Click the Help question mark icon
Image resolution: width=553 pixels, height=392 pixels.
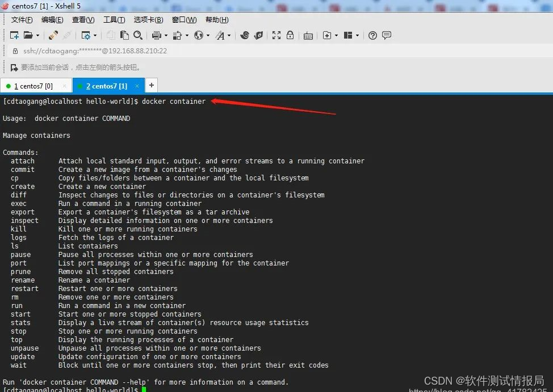pyautogui.click(x=372, y=35)
